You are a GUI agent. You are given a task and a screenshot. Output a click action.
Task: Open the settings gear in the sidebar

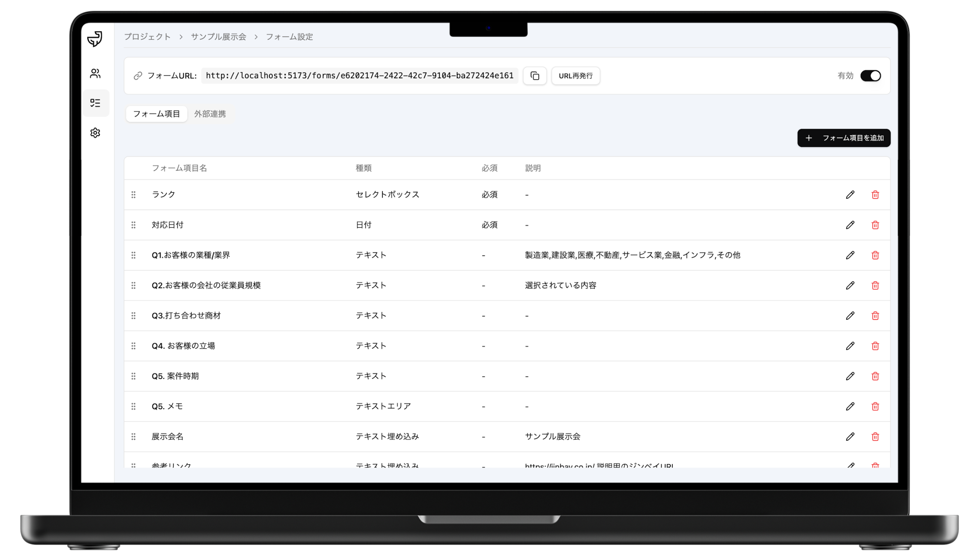[x=95, y=133]
